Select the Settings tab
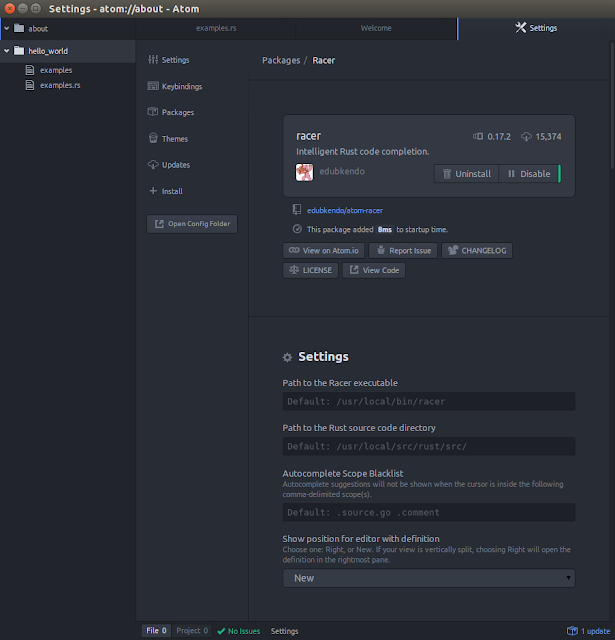 (535, 28)
